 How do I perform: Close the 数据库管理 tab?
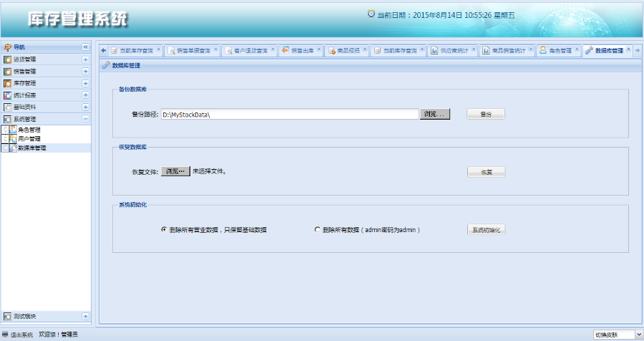[x=628, y=49]
